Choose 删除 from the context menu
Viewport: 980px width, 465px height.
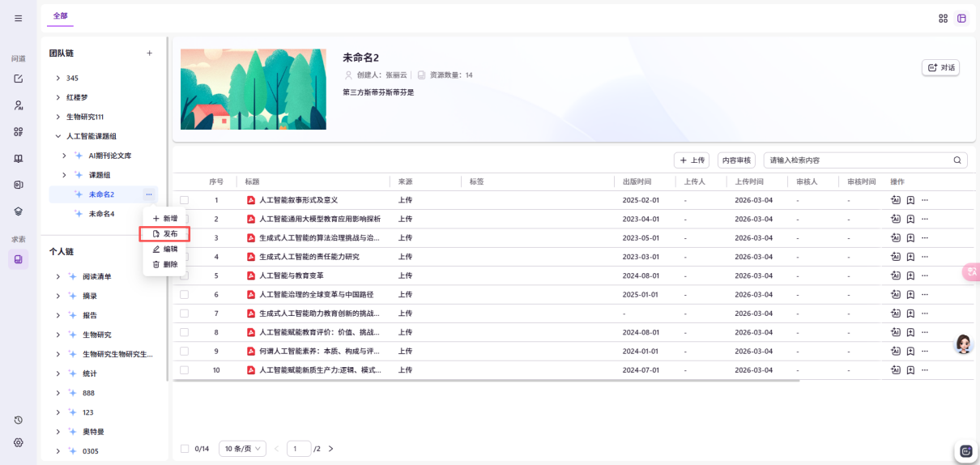click(x=165, y=264)
